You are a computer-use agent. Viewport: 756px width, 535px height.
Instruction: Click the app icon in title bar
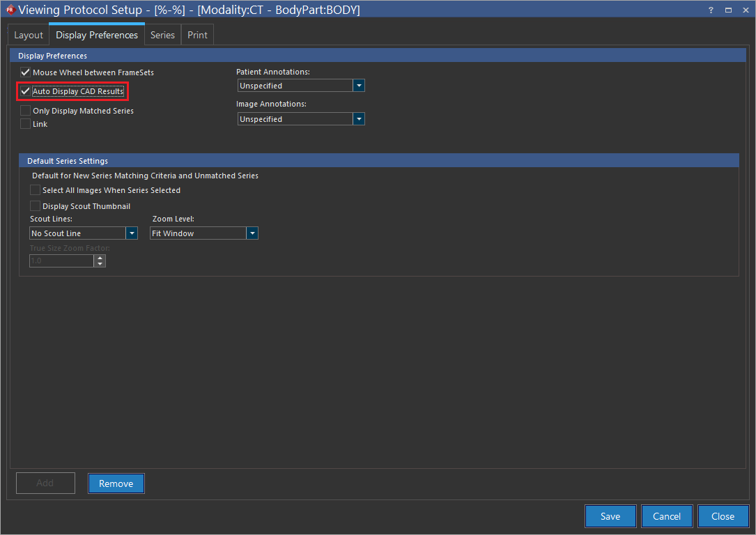coord(10,10)
